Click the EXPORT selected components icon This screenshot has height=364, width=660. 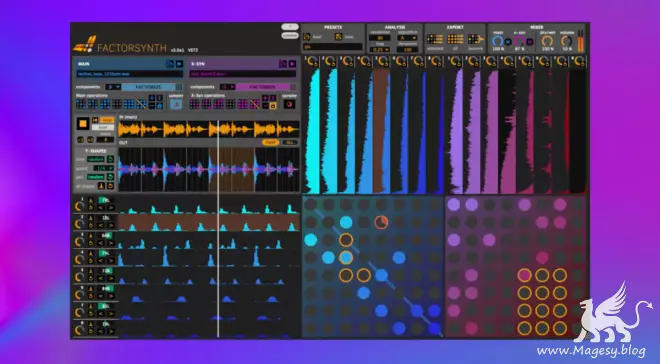(x=434, y=40)
